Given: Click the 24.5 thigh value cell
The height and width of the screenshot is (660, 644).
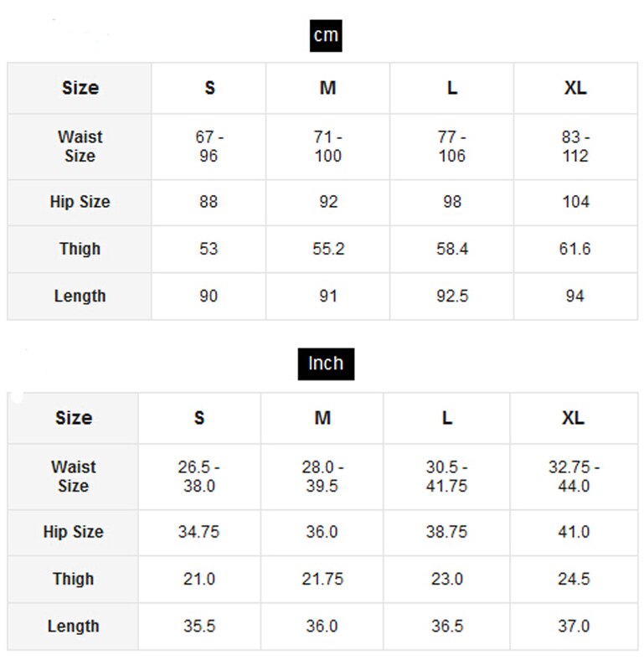Looking at the screenshot, I should tap(574, 579).
